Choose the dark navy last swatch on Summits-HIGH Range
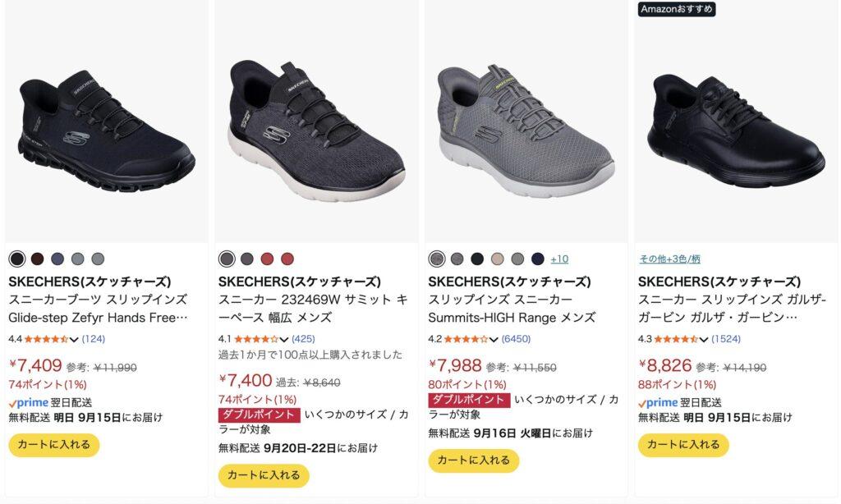Viewport: 841px width, 504px height. click(537, 259)
